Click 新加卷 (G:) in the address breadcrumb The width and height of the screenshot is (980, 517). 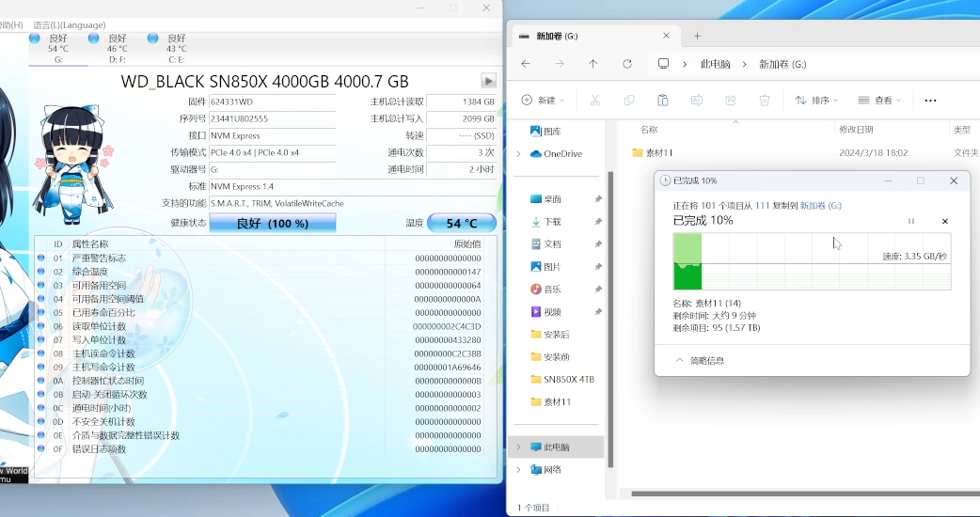(782, 64)
